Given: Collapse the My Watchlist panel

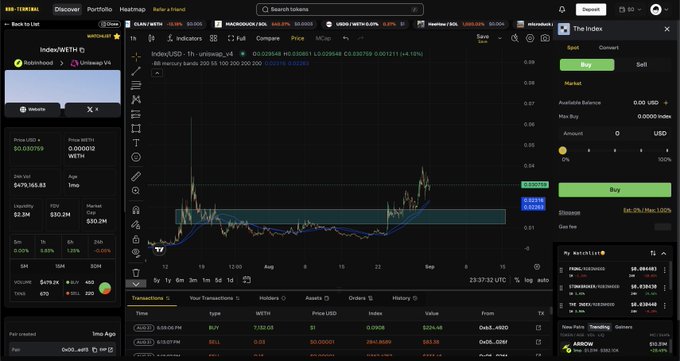Looking at the screenshot, I should point(664,253).
